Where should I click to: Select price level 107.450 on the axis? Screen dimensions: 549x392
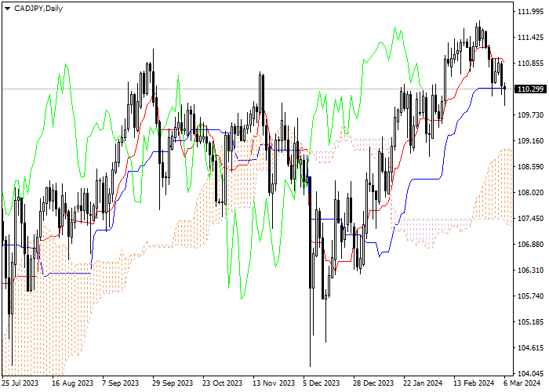(x=530, y=219)
